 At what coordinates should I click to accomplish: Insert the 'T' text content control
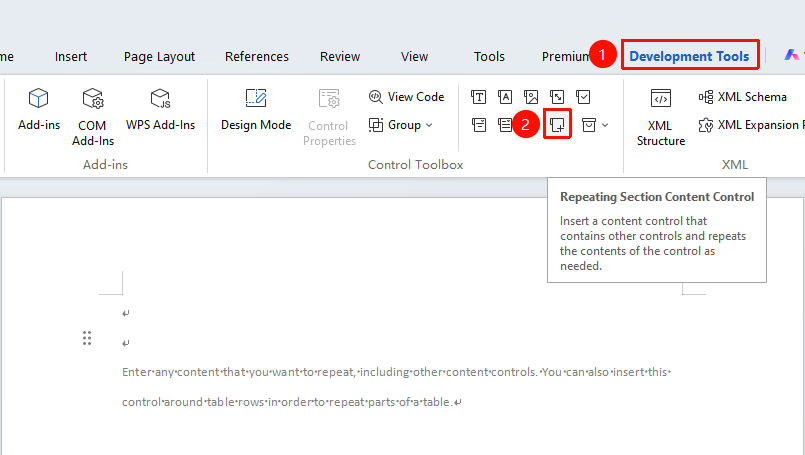(x=478, y=97)
